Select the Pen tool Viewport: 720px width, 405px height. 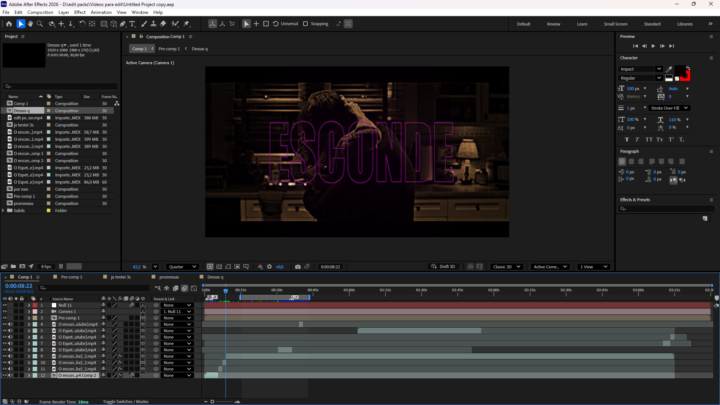click(x=123, y=24)
